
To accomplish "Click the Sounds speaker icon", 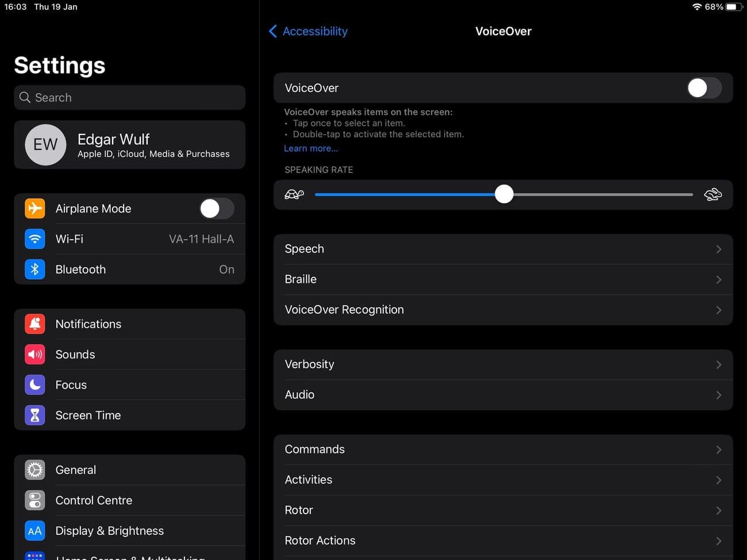I will pyautogui.click(x=34, y=354).
